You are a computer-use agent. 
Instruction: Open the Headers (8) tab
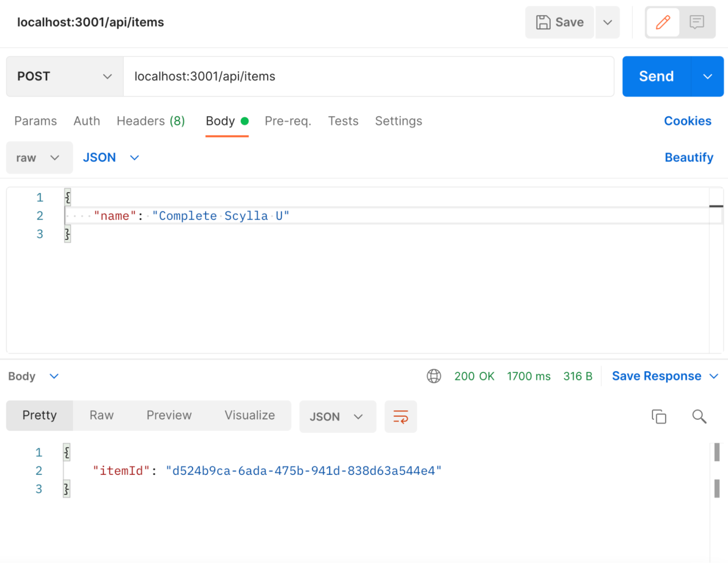tap(150, 121)
